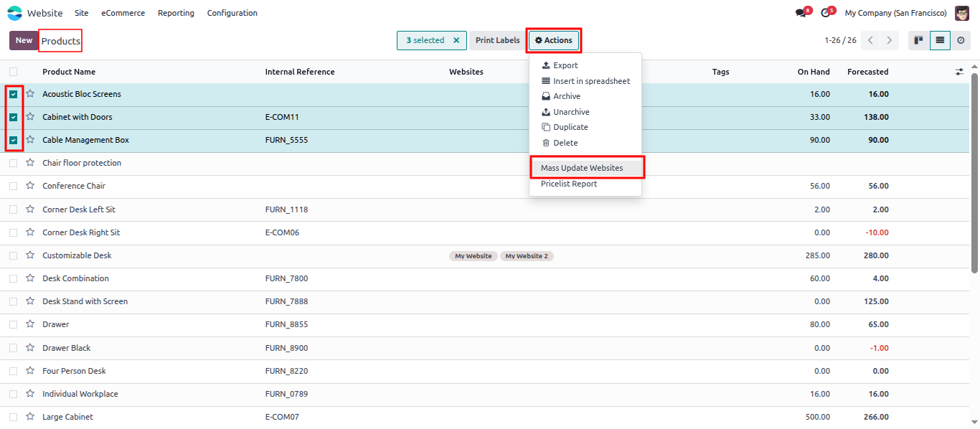Open the eCommerce menu
980x429 pixels.
coord(123,13)
